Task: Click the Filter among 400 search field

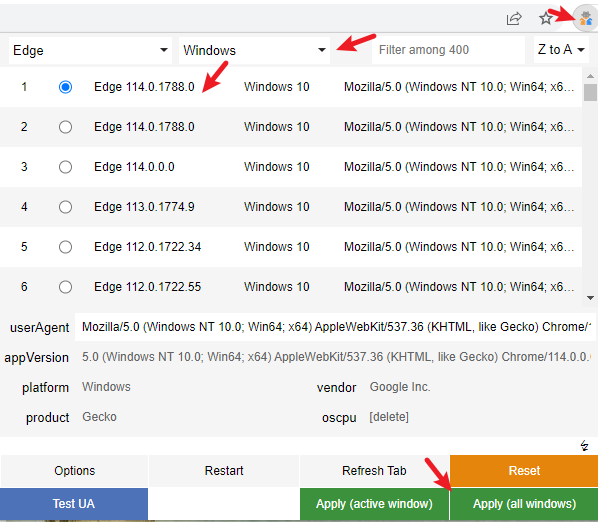Action: click(x=448, y=50)
